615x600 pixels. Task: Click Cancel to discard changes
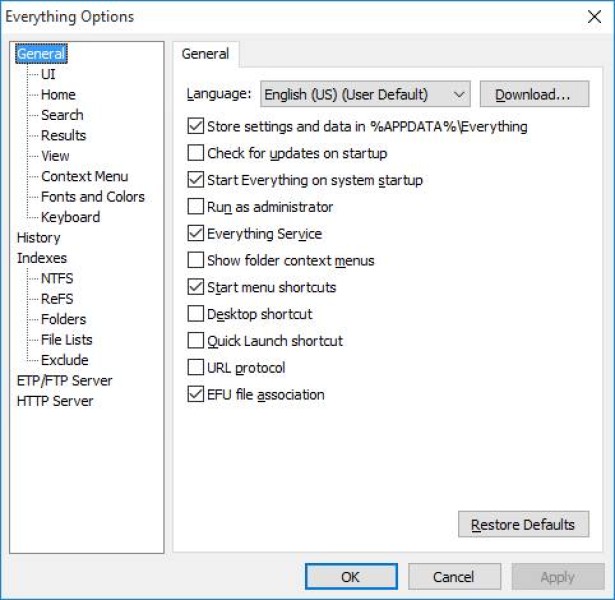(x=453, y=577)
